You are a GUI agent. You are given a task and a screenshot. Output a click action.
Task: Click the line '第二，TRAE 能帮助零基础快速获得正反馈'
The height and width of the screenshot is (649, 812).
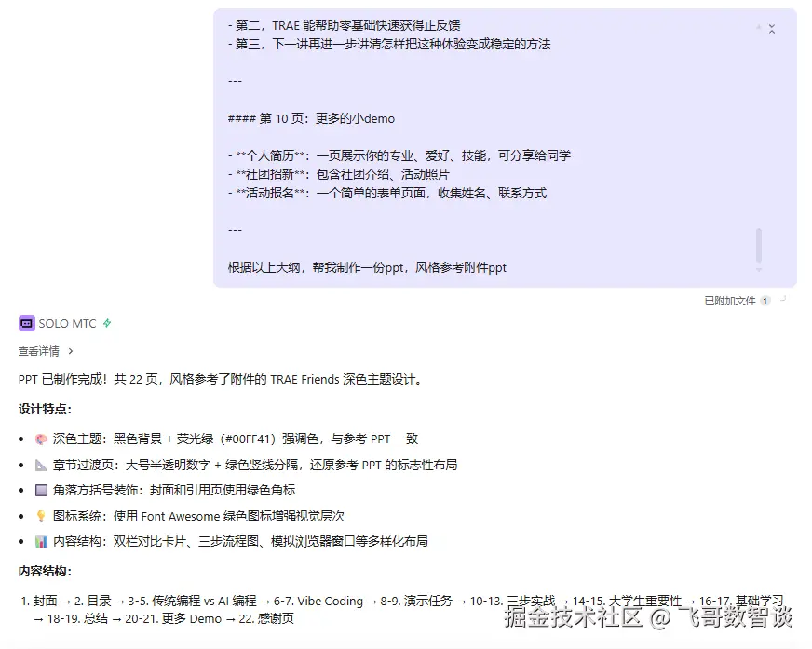[344, 25]
